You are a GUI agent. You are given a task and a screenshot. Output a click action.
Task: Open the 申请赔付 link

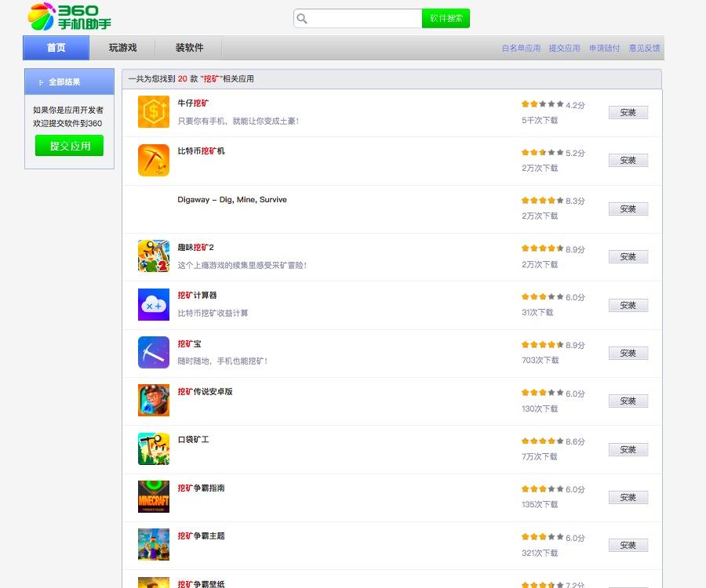point(604,48)
